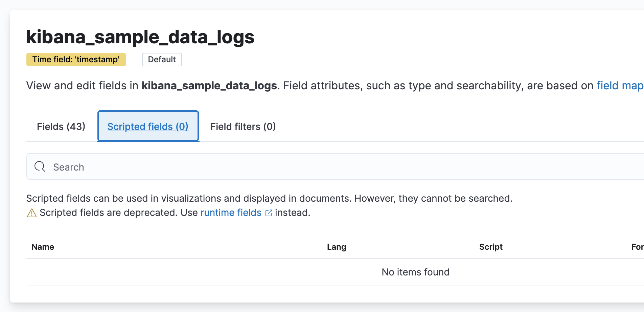Image resolution: width=644 pixels, height=312 pixels.
Task: Select the Scripted fields (0) tab
Action: [148, 127]
